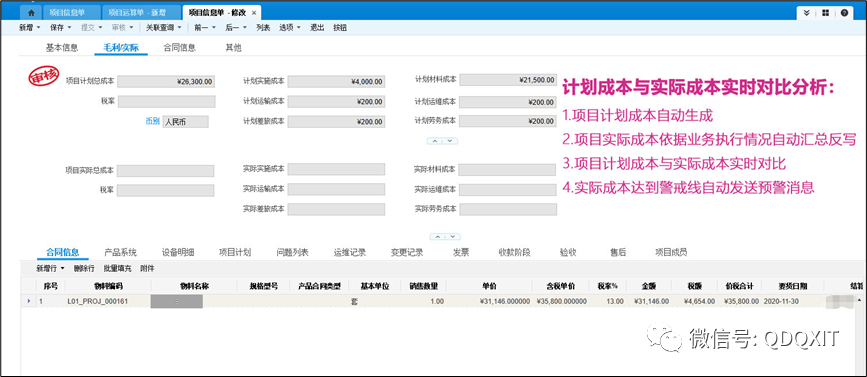Click the 批量填充 button
867x377 pixels.
tap(117, 269)
